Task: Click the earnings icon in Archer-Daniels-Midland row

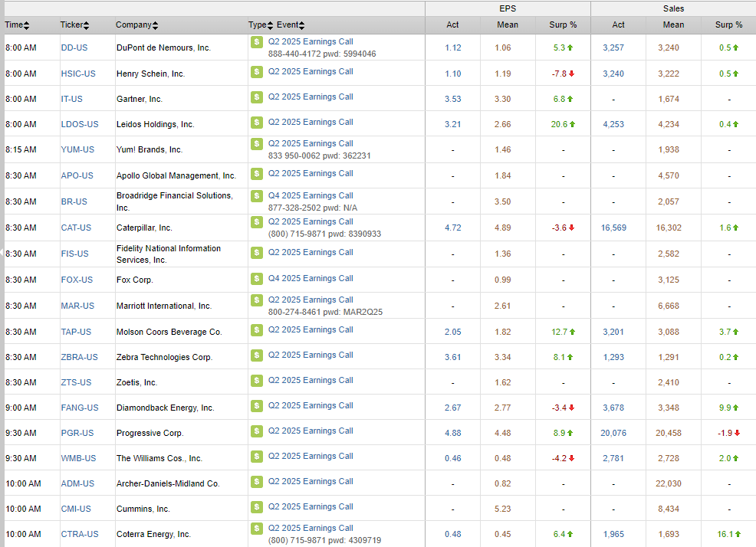Action: pos(257,481)
